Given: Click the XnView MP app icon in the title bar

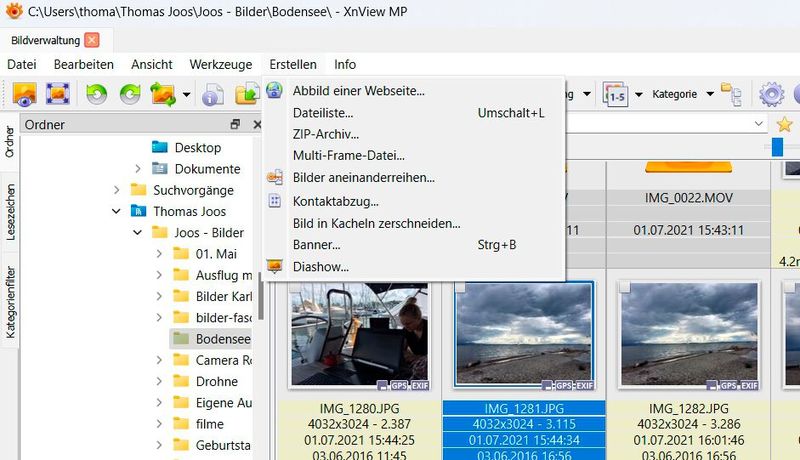Looking at the screenshot, I should 14,11.
